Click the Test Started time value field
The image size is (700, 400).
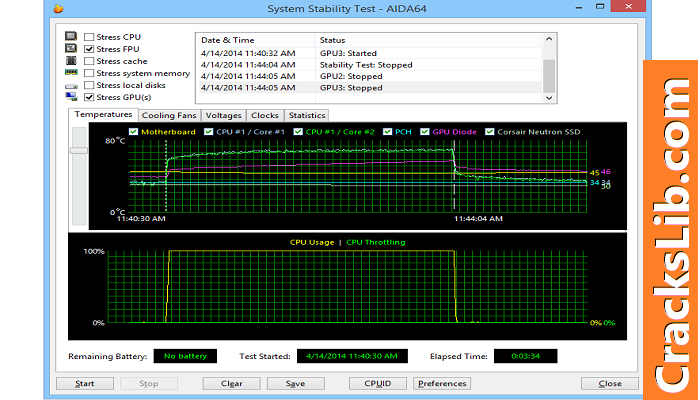click(x=352, y=356)
